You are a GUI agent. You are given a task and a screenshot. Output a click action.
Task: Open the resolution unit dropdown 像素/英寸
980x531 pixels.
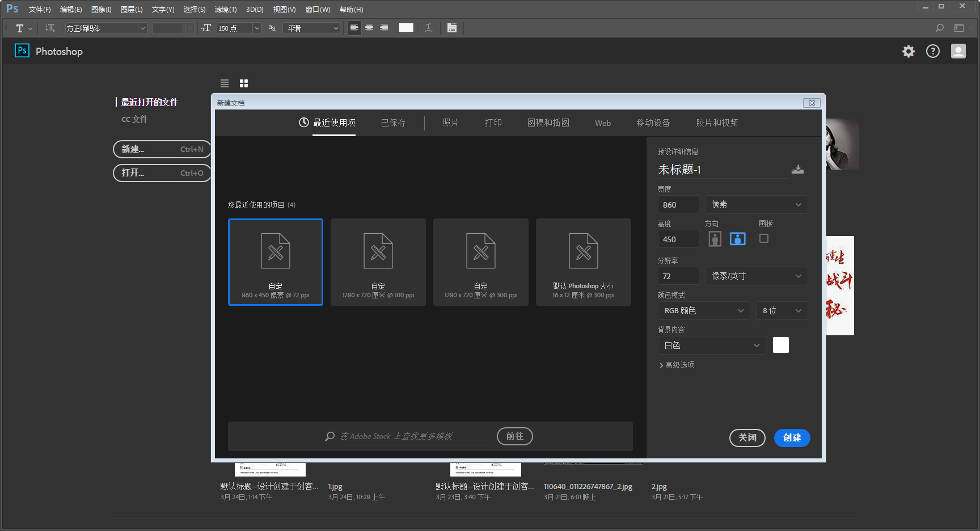point(757,276)
